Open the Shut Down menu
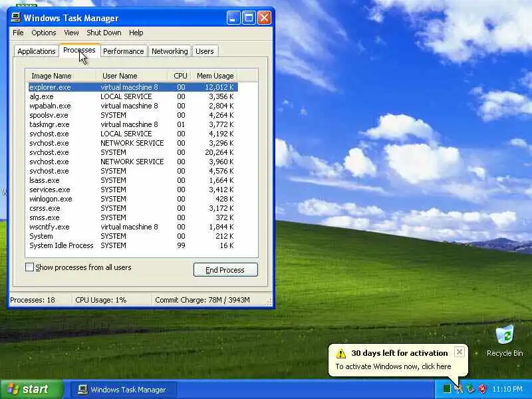This screenshot has width=532, height=399. [x=104, y=33]
